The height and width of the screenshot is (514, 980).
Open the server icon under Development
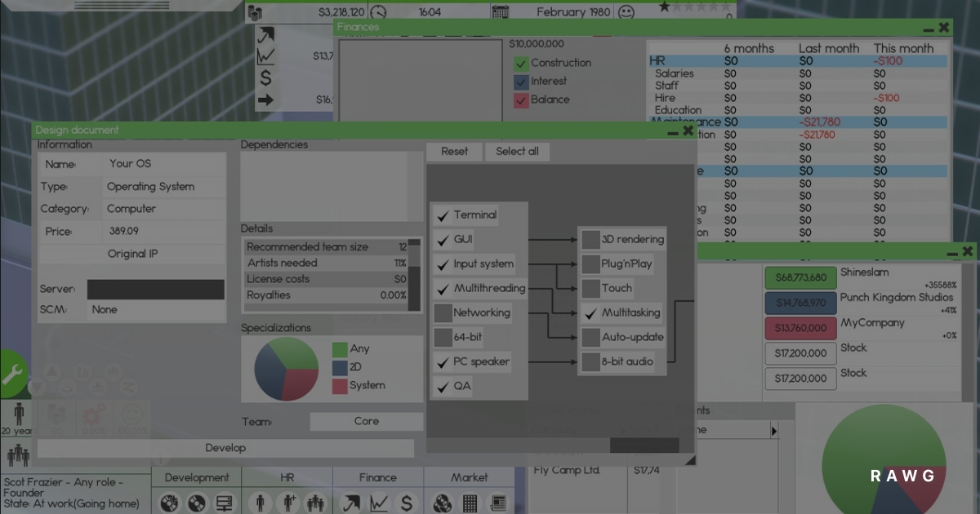(x=223, y=503)
